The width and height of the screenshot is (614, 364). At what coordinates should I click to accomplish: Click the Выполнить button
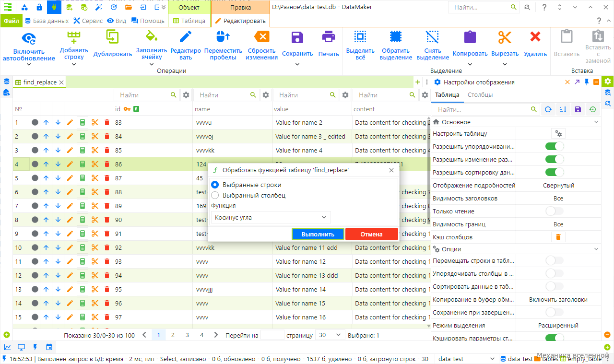[x=318, y=234]
